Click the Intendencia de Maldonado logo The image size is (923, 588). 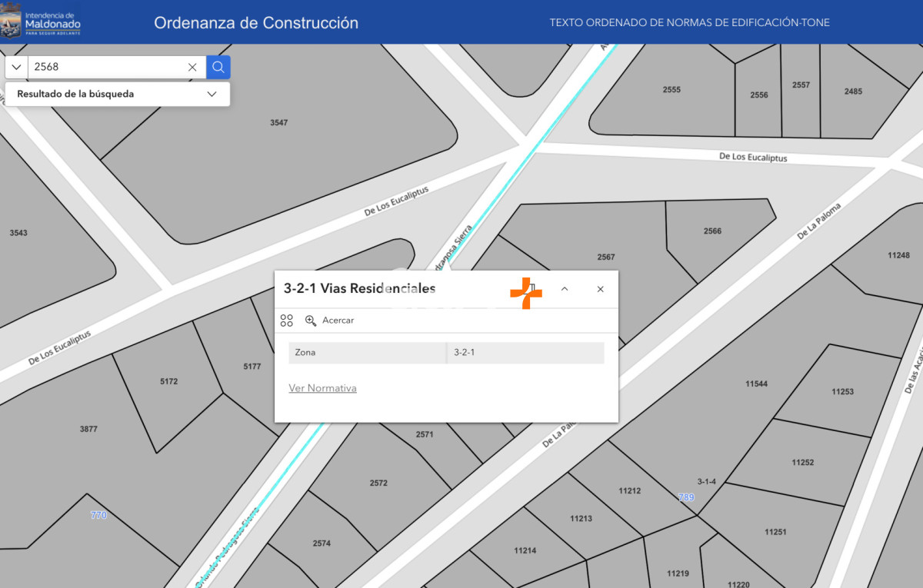42,22
